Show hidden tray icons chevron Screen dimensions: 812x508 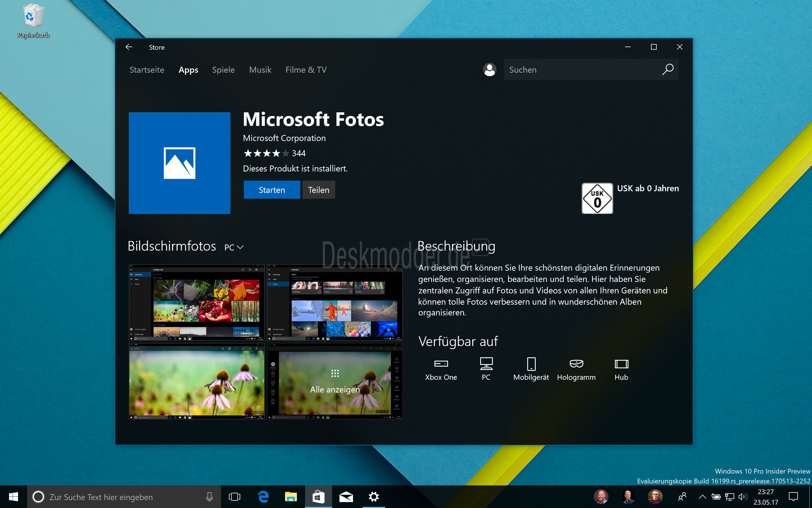click(x=702, y=497)
